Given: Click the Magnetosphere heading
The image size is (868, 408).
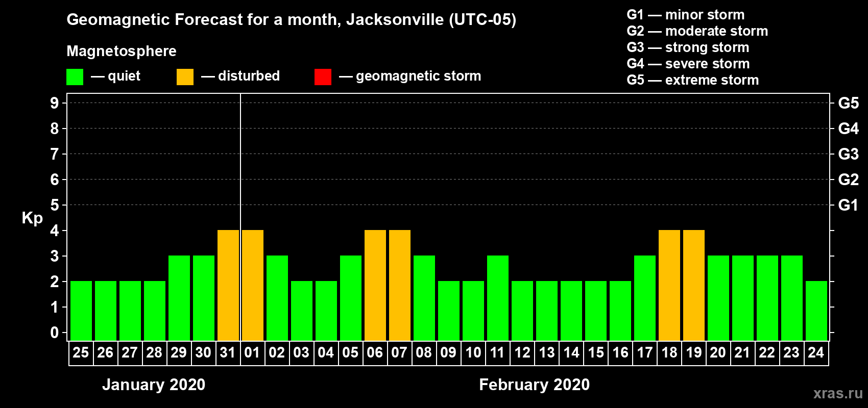Looking at the screenshot, I should click(122, 51).
